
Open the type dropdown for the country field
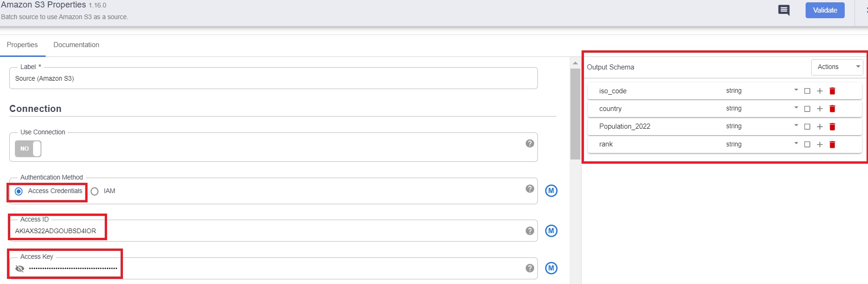click(x=795, y=108)
